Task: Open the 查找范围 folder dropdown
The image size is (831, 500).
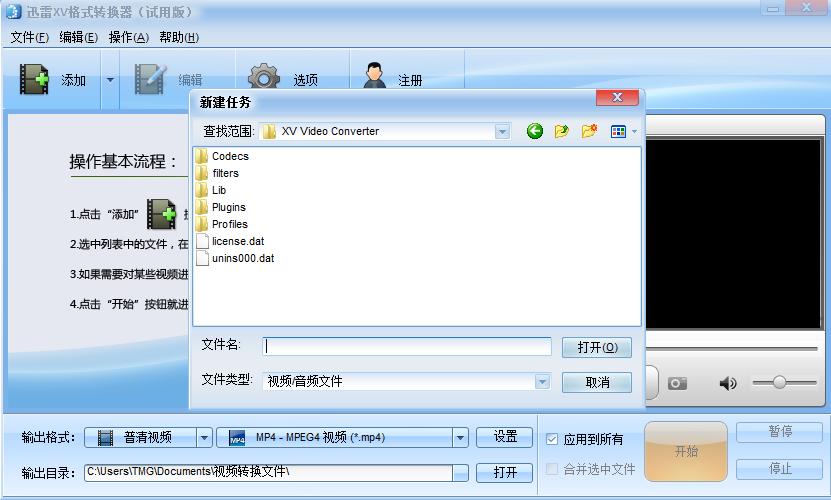Action: coord(502,131)
